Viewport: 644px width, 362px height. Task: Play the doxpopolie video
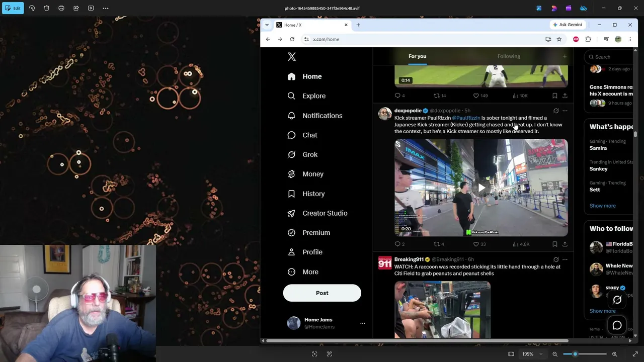pos(481,188)
